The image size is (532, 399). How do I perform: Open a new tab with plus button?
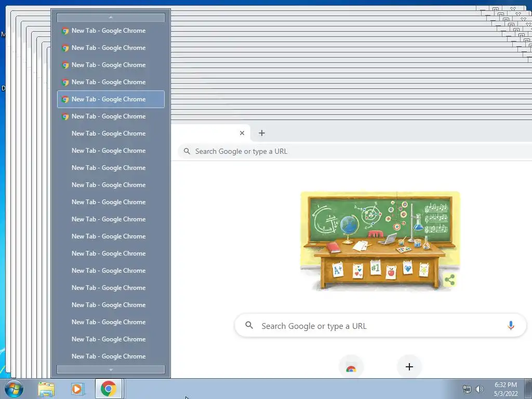pos(262,133)
